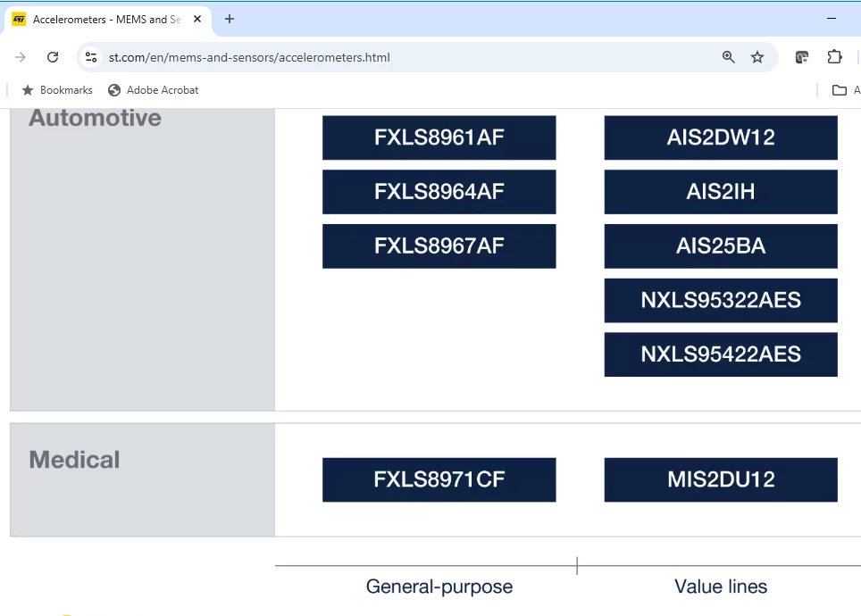
Task: Open the NXLS95422AES product button
Action: [721, 354]
